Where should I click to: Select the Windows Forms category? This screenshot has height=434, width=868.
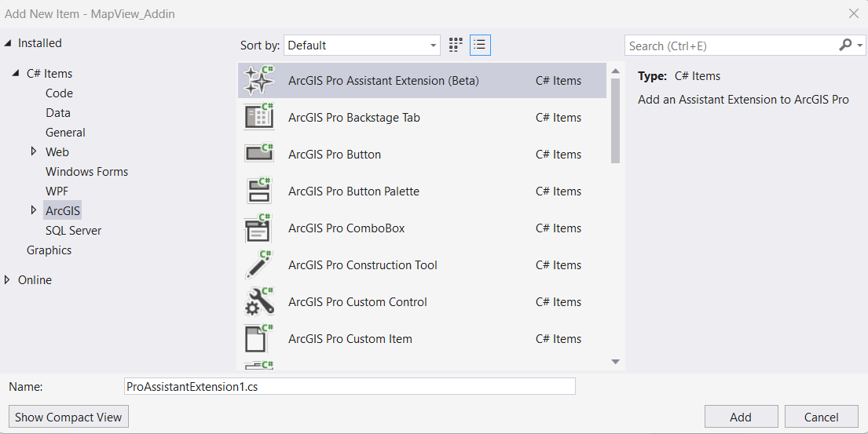(x=86, y=171)
